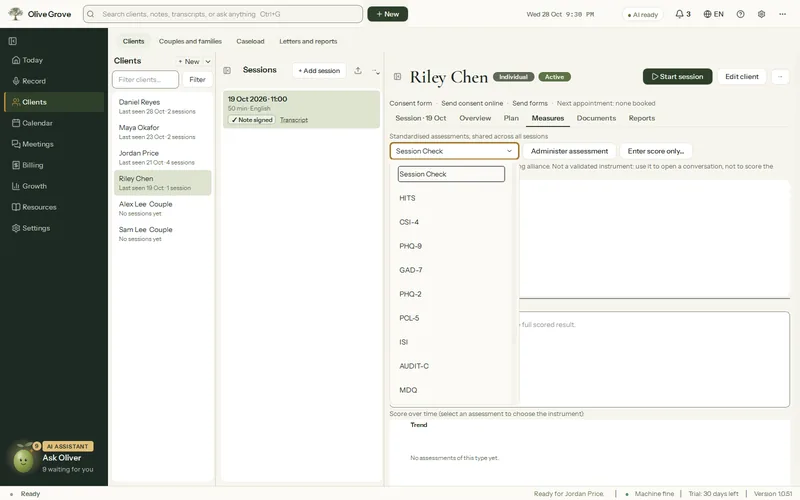Click the Olive Grove tree logo

pyautogui.click(x=15, y=14)
